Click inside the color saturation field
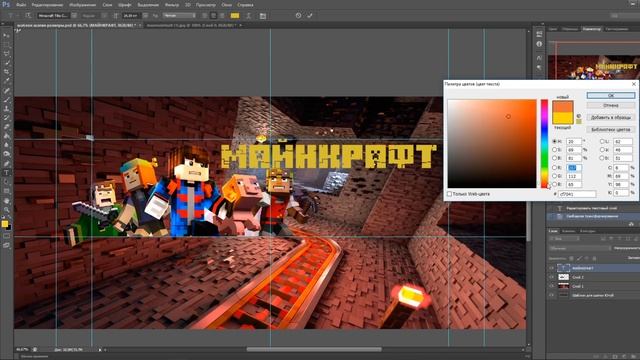 click(x=492, y=143)
